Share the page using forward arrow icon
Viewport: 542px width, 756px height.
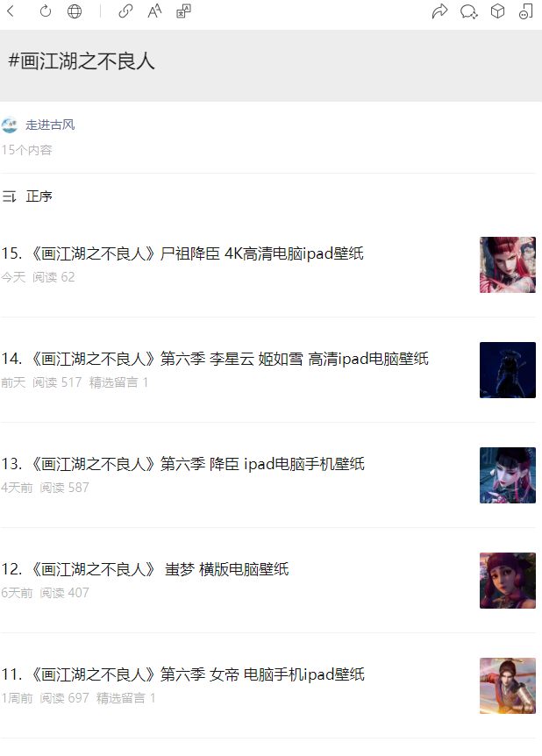tap(439, 11)
